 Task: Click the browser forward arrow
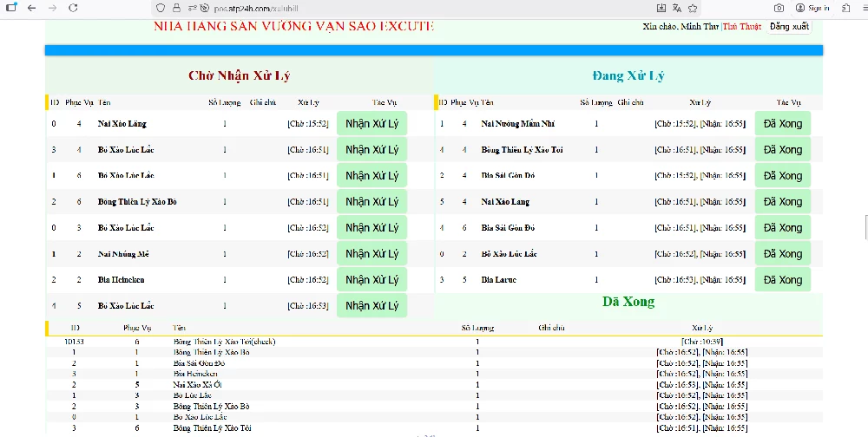pyautogui.click(x=52, y=8)
